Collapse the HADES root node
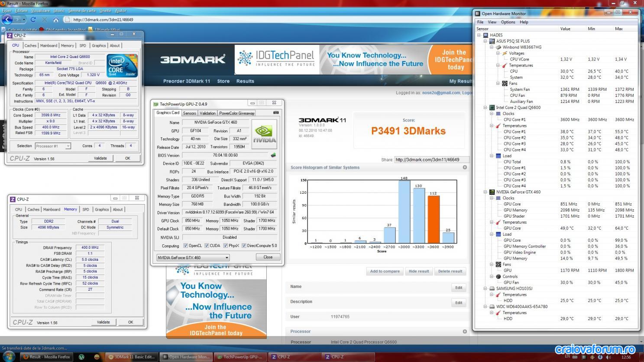Viewport: 644px width, 362px height. coord(479,35)
